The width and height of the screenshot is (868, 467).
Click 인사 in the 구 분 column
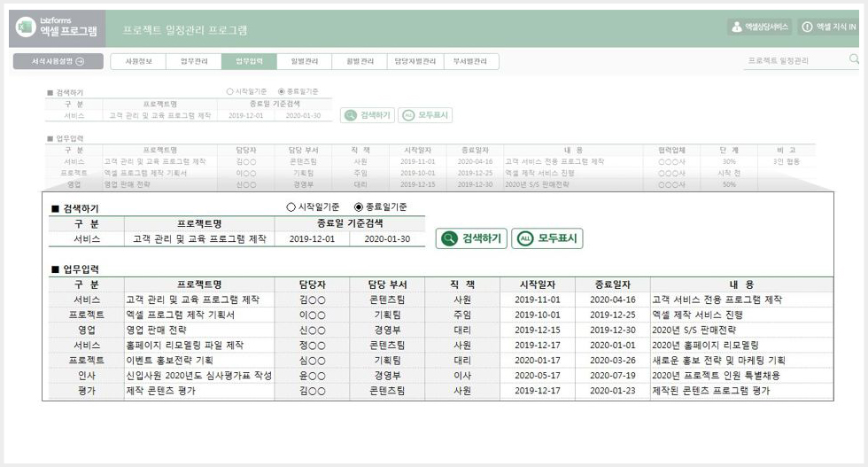coord(87,376)
